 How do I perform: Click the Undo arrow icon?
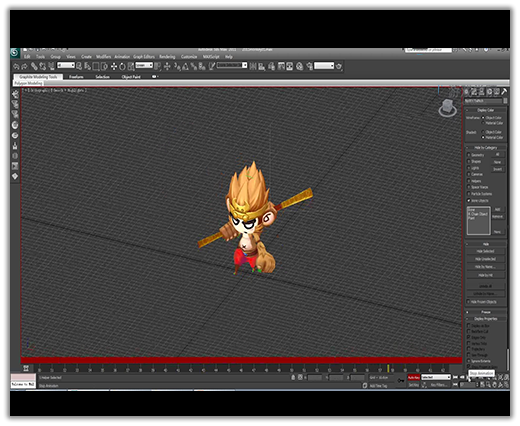[16, 67]
